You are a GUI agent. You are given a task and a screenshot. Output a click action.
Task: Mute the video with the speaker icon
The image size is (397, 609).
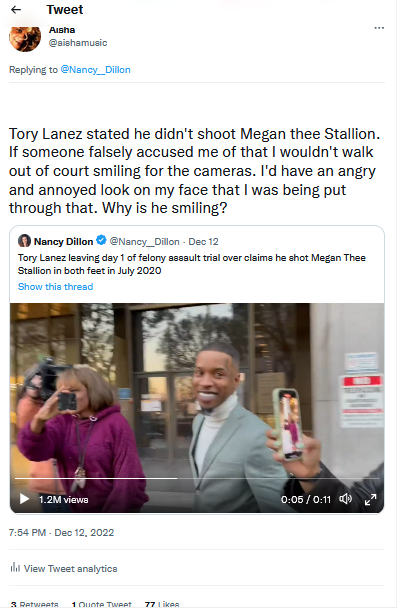[x=345, y=499]
